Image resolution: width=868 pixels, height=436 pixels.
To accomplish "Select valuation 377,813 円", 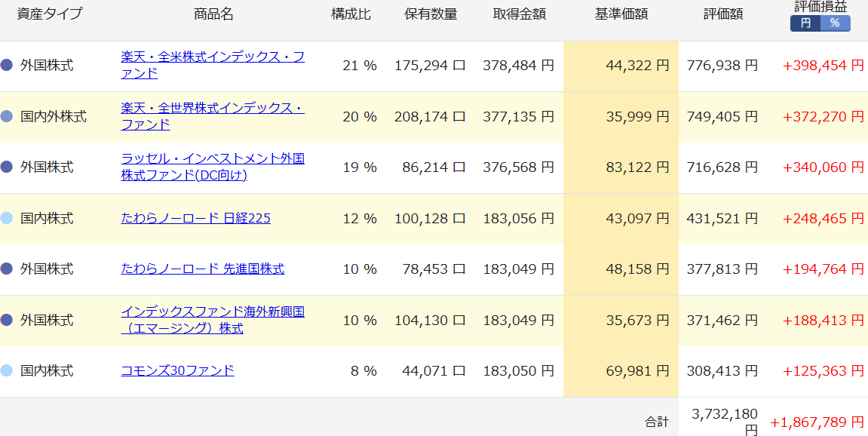I will pos(722,269).
